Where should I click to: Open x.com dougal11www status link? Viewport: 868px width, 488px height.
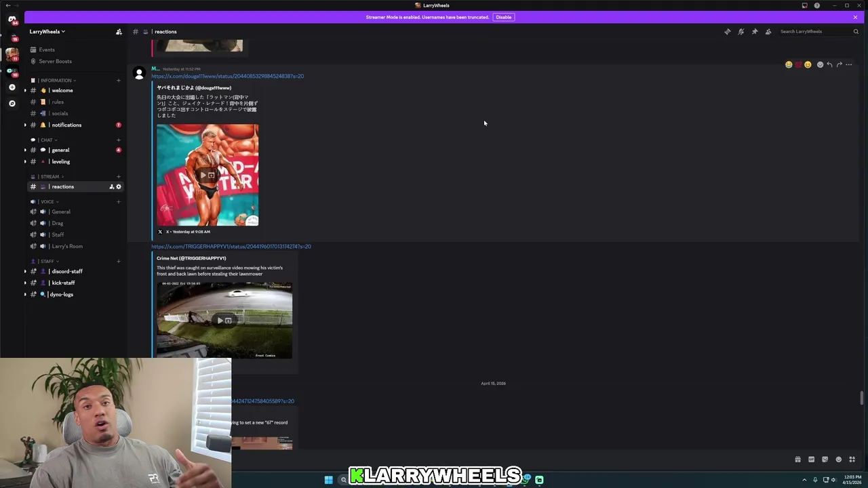pyautogui.click(x=227, y=76)
